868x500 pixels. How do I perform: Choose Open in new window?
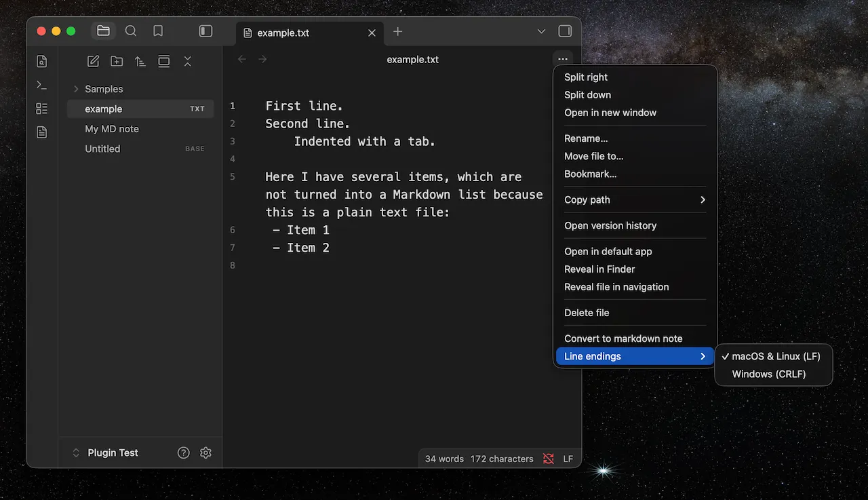click(x=635, y=113)
